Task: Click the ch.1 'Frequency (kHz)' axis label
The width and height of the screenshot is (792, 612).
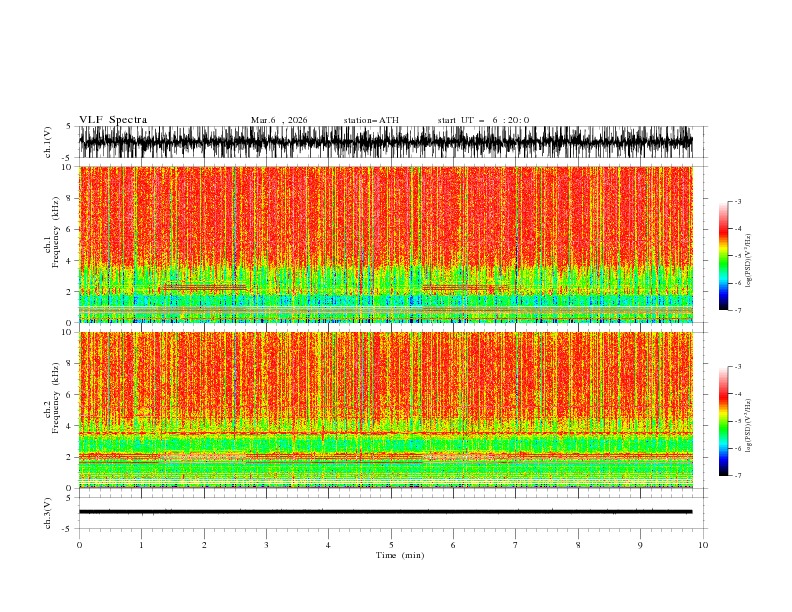Action: (56, 233)
